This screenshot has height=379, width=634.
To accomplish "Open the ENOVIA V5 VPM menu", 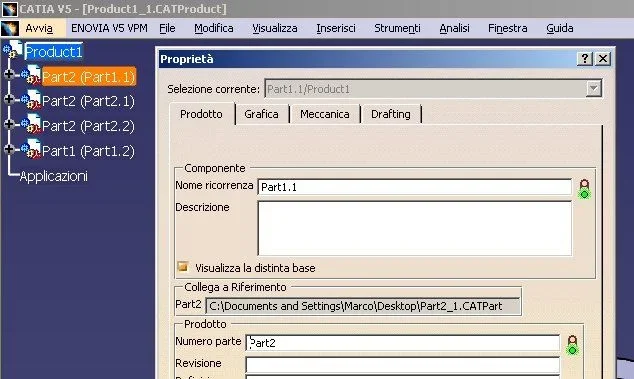I will tap(109, 28).
